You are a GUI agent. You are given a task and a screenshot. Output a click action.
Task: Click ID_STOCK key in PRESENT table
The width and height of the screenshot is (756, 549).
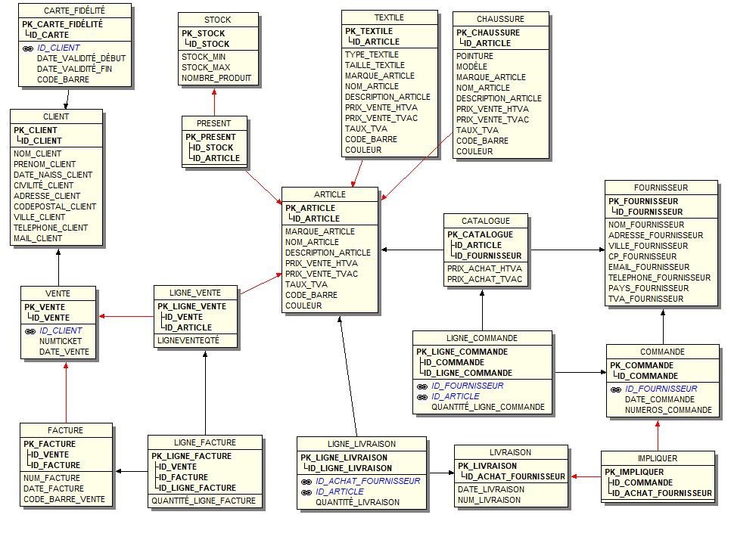point(213,147)
